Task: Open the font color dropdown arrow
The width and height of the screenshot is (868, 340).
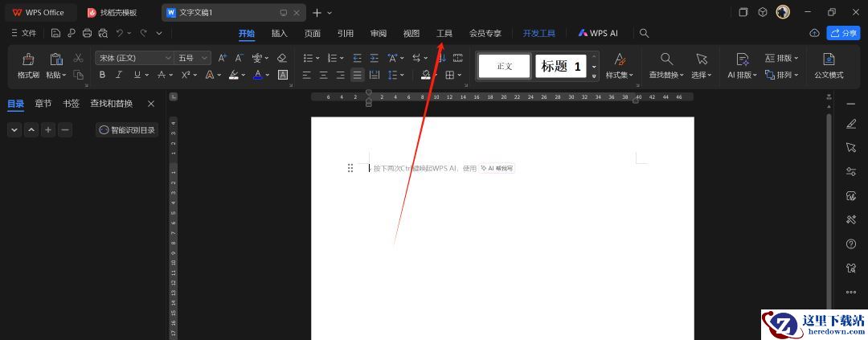Action: [x=268, y=75]
